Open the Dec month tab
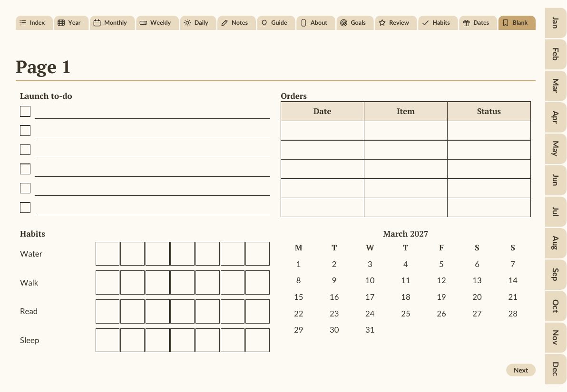The height and width of the screenshot is (392, 567). click(x=556, y=369)
